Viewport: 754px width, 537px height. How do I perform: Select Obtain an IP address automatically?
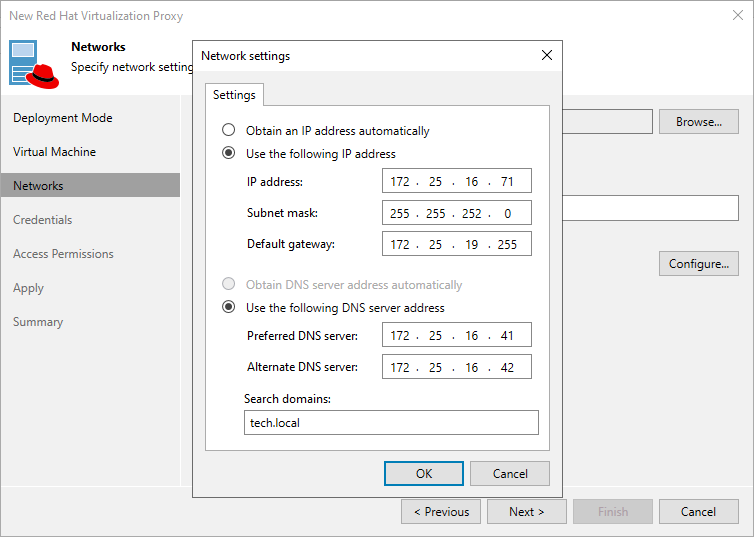229,131
